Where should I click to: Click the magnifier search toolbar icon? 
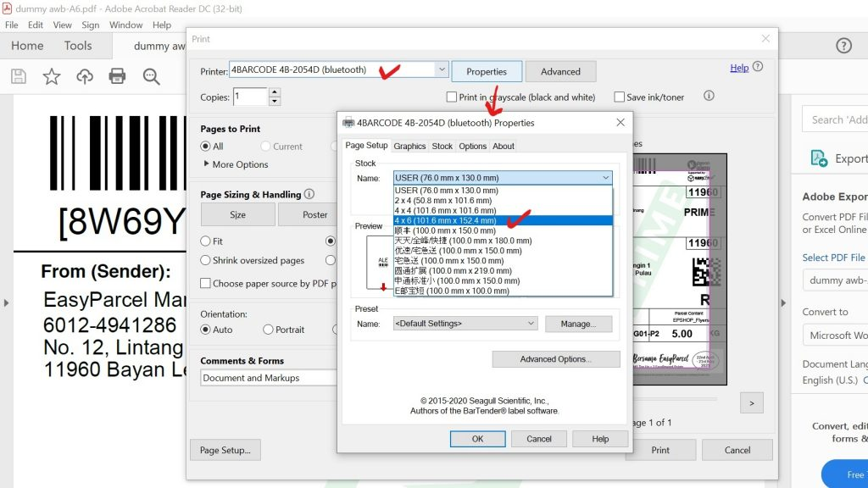[x=151, y=76]
